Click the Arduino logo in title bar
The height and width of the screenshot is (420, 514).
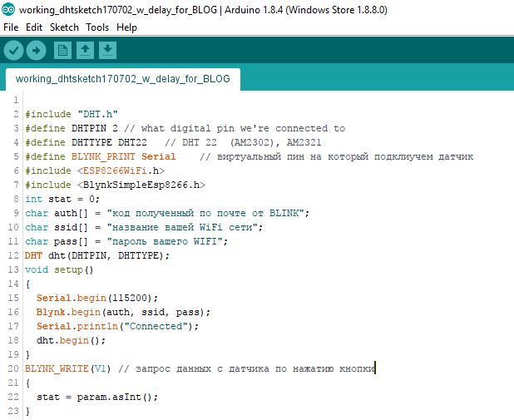coord(8,9)
